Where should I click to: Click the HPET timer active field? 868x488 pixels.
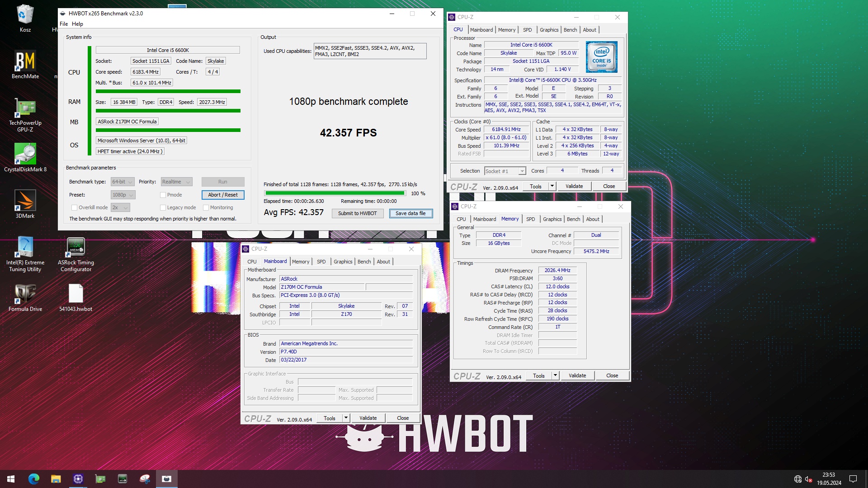[130, 151]
